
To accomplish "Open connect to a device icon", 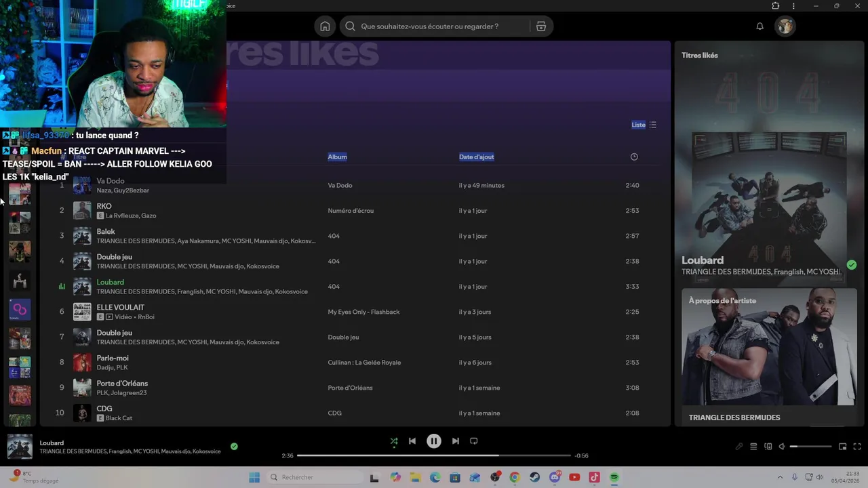I will pos(768,447).
